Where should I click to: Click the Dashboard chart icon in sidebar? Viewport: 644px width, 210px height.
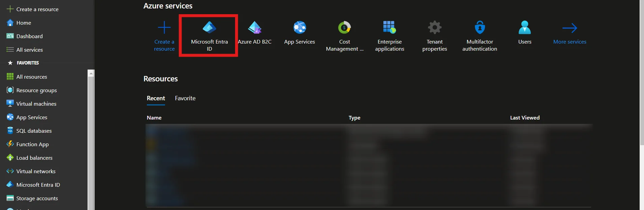click(10, 36)
